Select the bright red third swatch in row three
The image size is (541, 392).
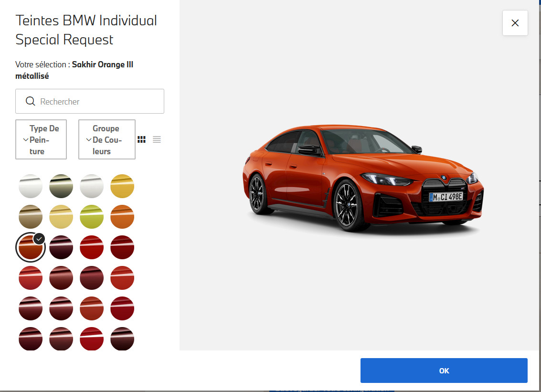coord(92,247)
